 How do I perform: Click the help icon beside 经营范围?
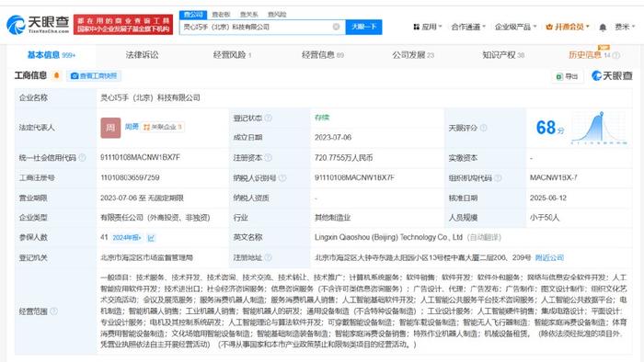tap(53, 311)
